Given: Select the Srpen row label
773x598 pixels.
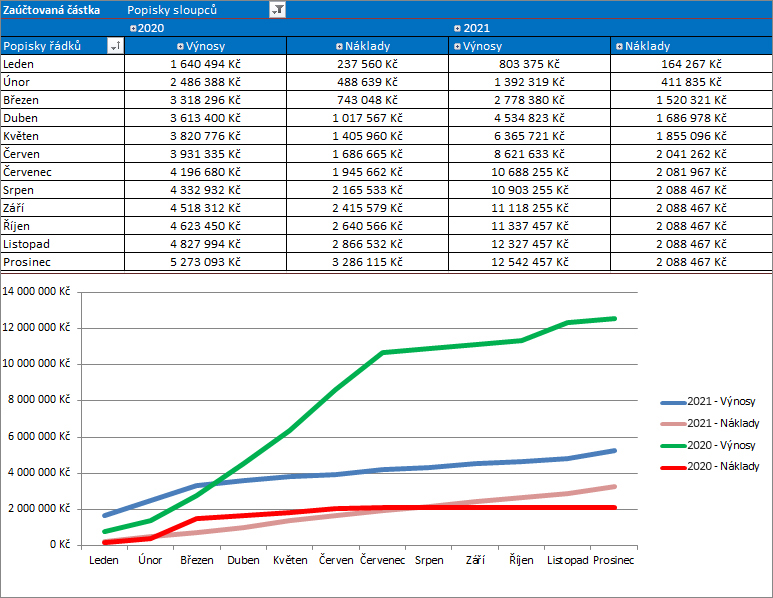Looking at the screenshot, I should (62, 190).
